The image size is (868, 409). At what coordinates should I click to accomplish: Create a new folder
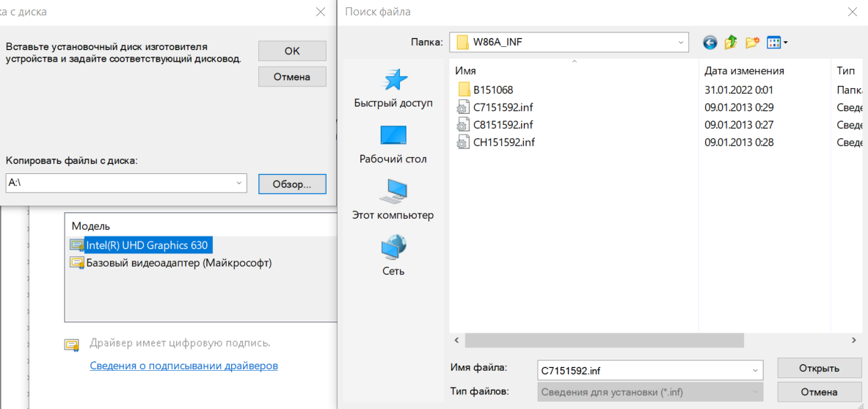(752, 42)
